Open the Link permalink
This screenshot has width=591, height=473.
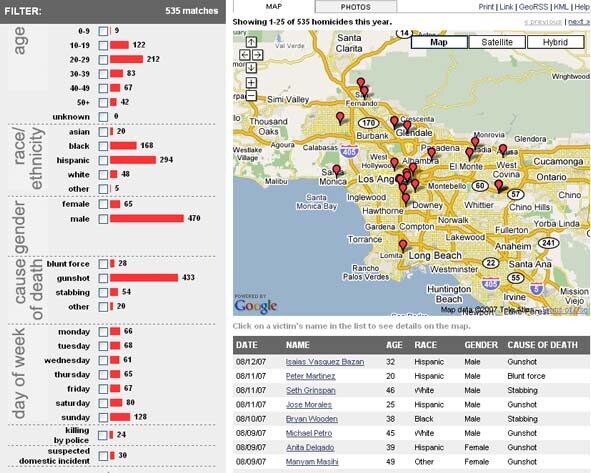506,7
